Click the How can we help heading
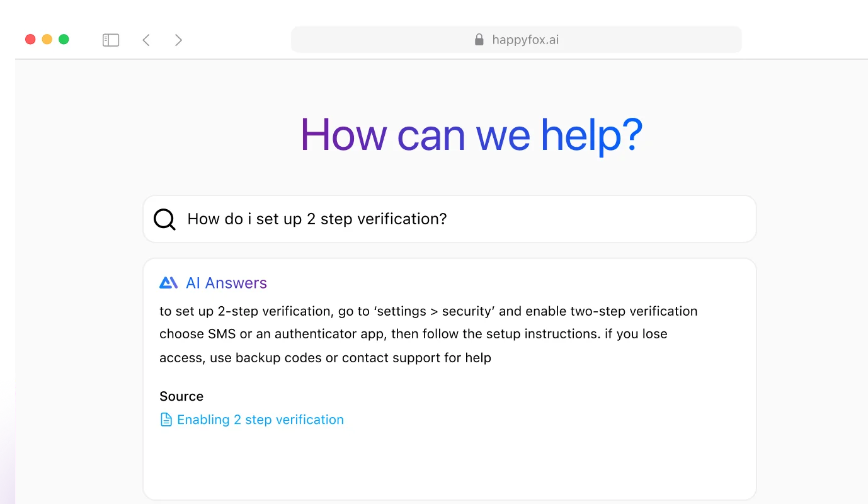Viewport: 868px width, 504px height. 471,134
